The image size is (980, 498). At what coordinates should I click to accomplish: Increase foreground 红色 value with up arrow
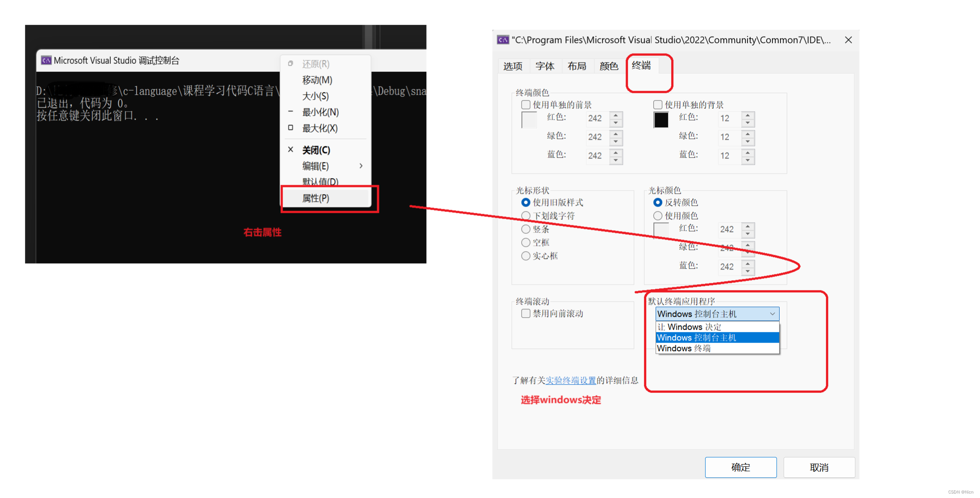coord(616,115)
